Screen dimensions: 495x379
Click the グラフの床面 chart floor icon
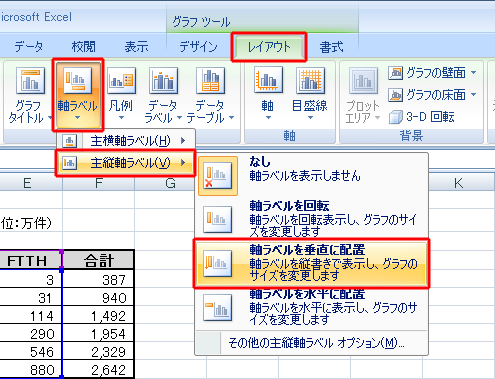395,95
